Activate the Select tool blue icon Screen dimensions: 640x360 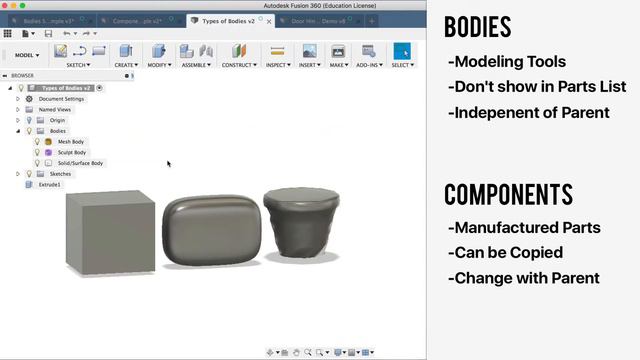(x=402, y=51)
